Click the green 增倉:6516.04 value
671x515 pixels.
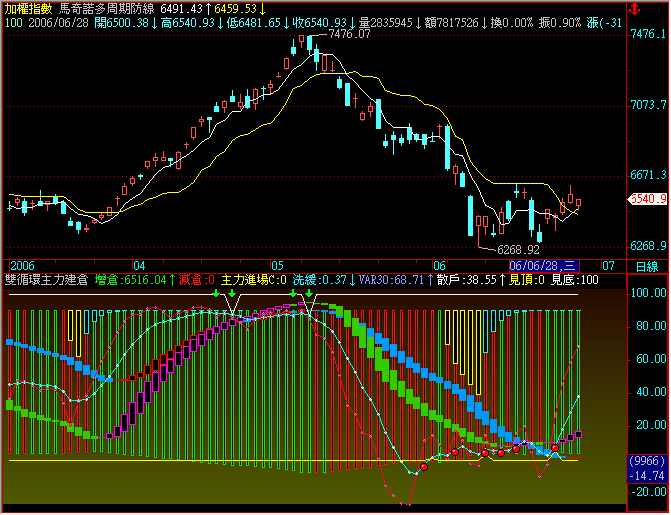[131, 280]
